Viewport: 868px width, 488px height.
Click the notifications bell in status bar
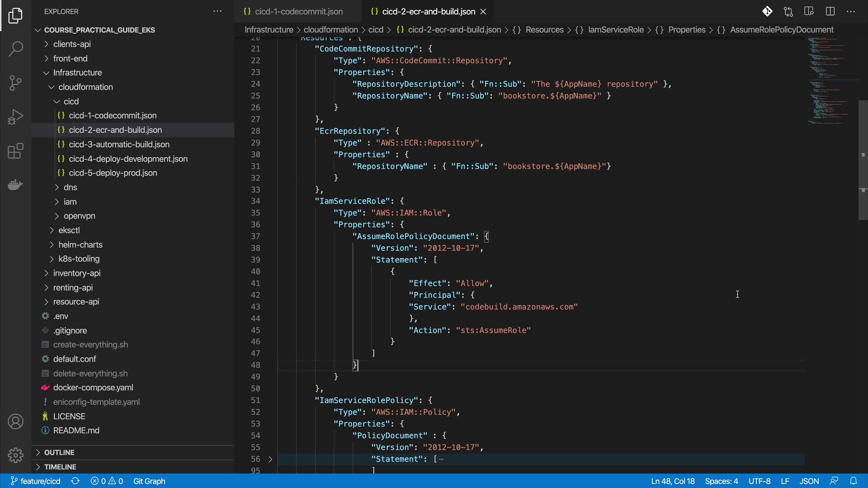pos(853,481)
